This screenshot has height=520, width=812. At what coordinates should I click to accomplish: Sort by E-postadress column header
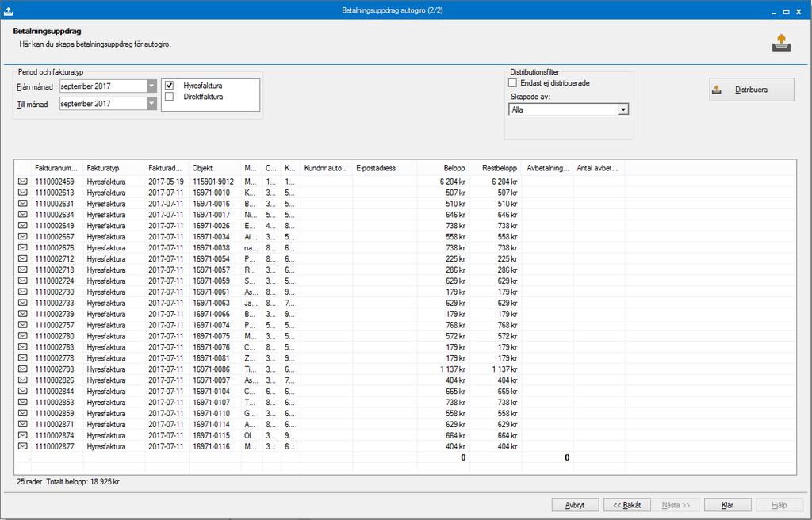[385, 168]
